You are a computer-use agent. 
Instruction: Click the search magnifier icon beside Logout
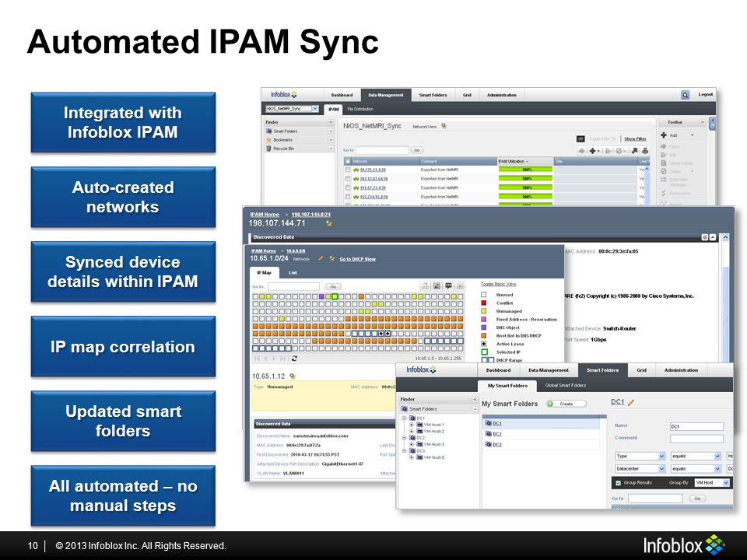[x=685, y=95]
